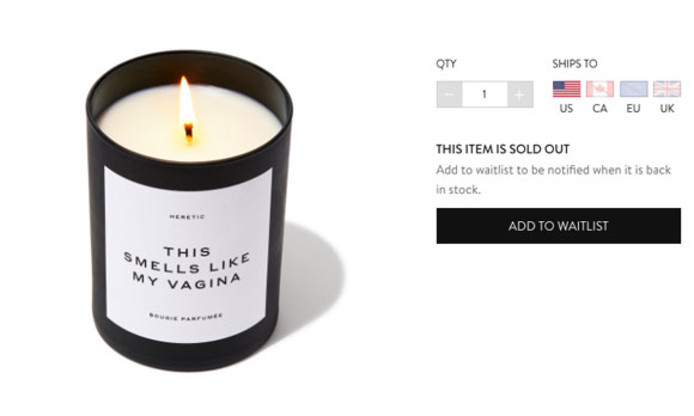Click the US label under the flag
The image size is (694, 416).
pyautogui.click(x=566, y=108)
